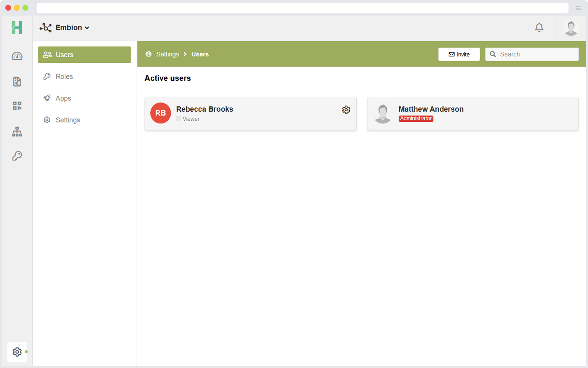Click the bottom-left settings gear icon
Viewport: 588px width, 368px height.
(17, 352)
